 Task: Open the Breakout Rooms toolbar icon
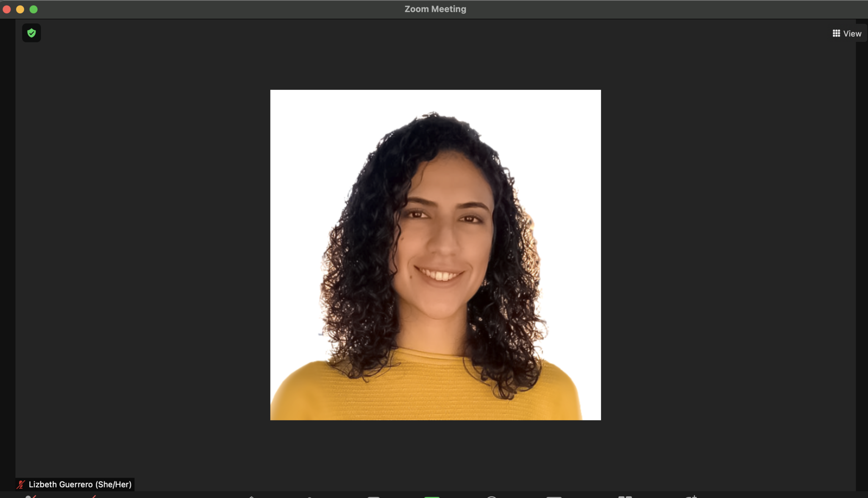[x=625, y=496]
